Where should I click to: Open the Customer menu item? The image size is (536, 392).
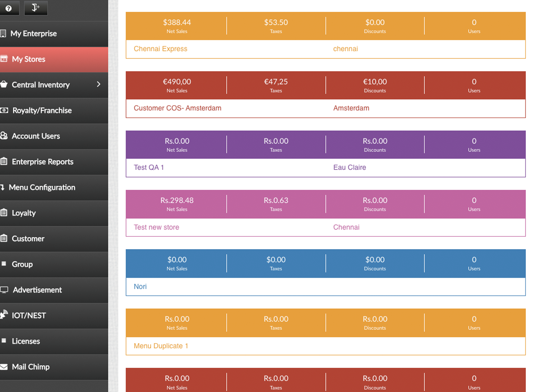(x=54, y=239)
